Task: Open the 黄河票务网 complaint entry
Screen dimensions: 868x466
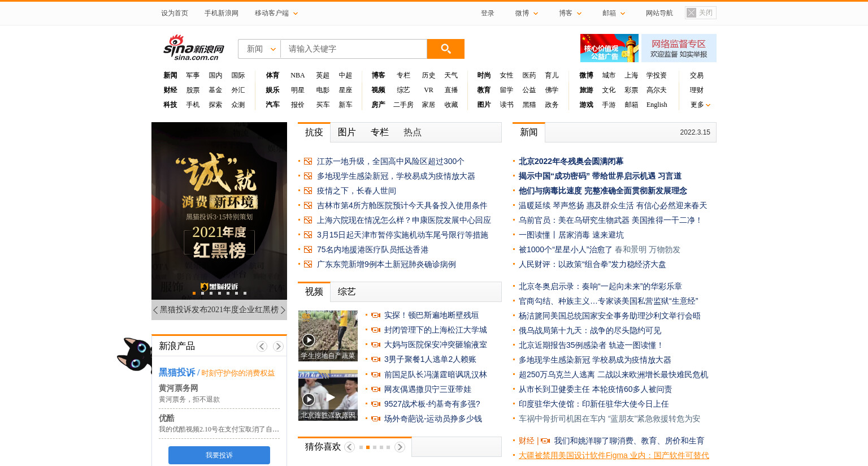Action: 179,388
